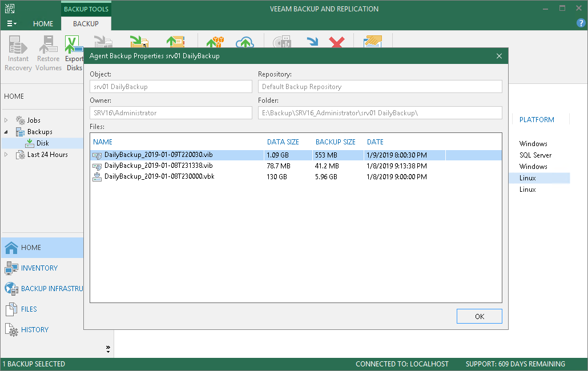Close the Agent Backup Properties dialog

coord(499,56)
